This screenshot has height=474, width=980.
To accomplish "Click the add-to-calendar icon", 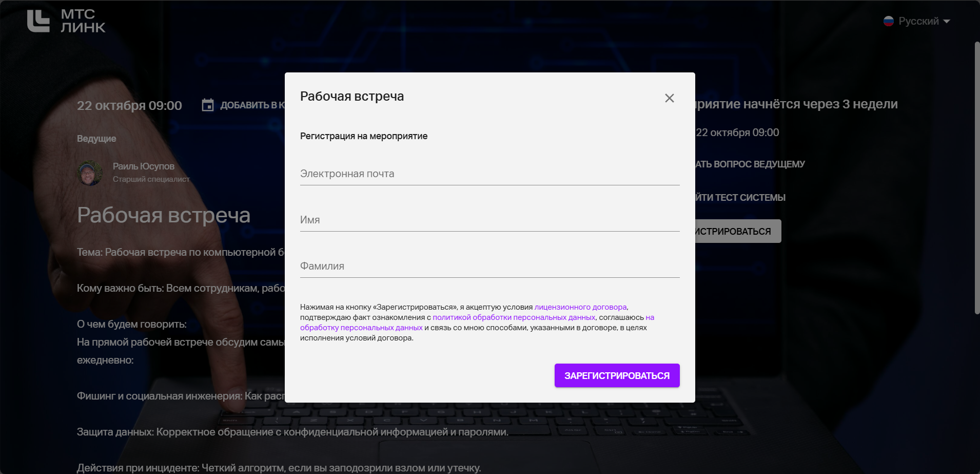I will click(207, 105).
